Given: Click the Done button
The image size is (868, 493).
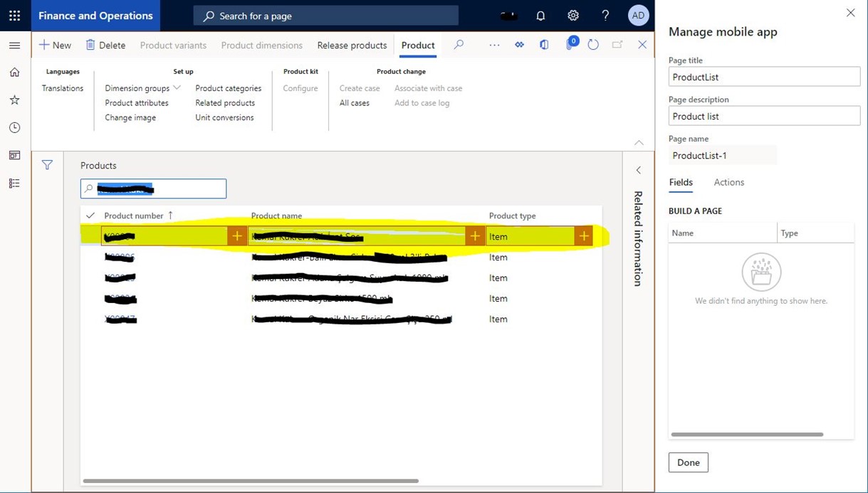Looking at the screenshot, I should (x=688, y=462).
